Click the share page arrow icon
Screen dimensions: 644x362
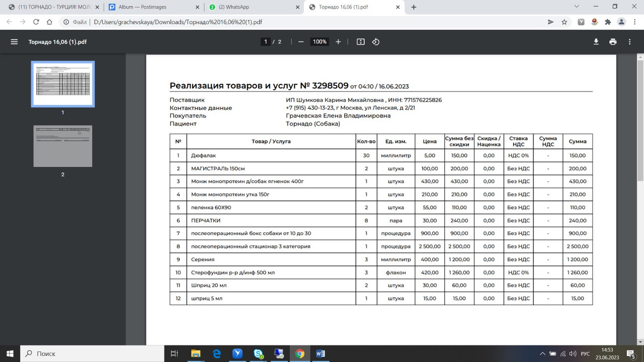tap(551, 22)
